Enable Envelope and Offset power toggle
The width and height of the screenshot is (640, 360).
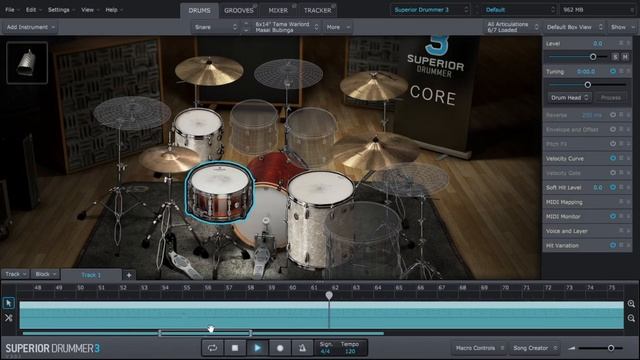[613, 129]
